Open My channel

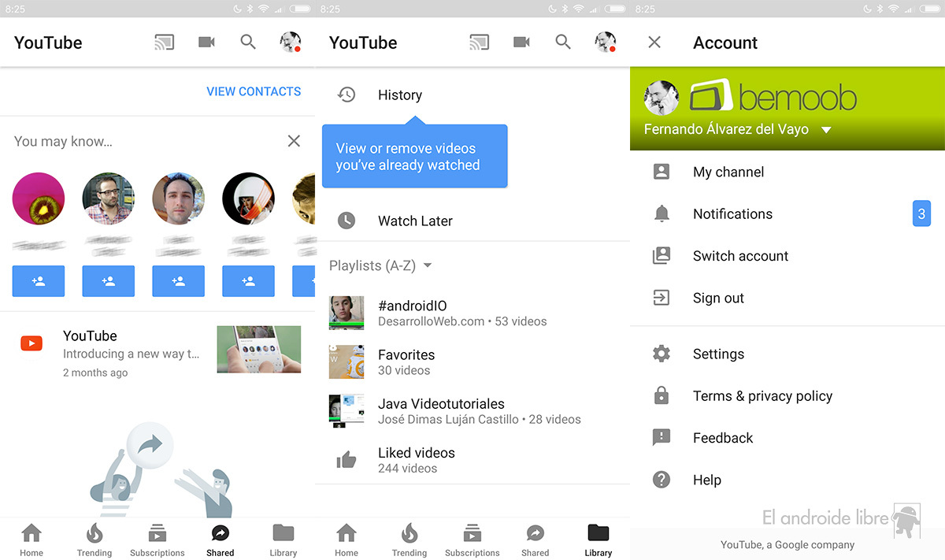coord(787,172)
